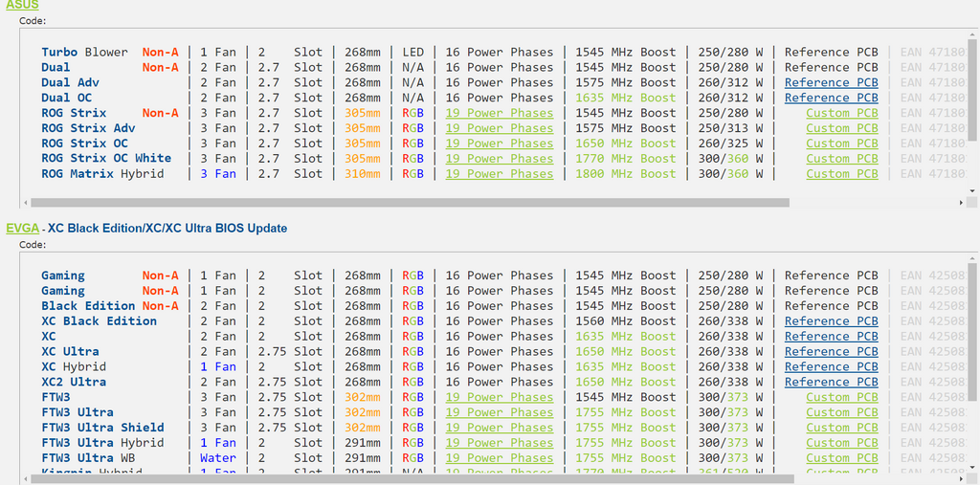This screenshot has height=485, width=980.
Task: Open Custom PCB link in ROG Strix OC White row
Action: [x=842, y=159]
